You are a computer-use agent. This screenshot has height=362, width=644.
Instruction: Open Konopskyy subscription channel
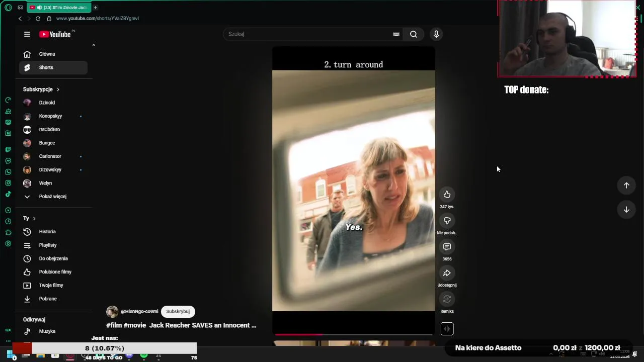click(x=53, y=116)
